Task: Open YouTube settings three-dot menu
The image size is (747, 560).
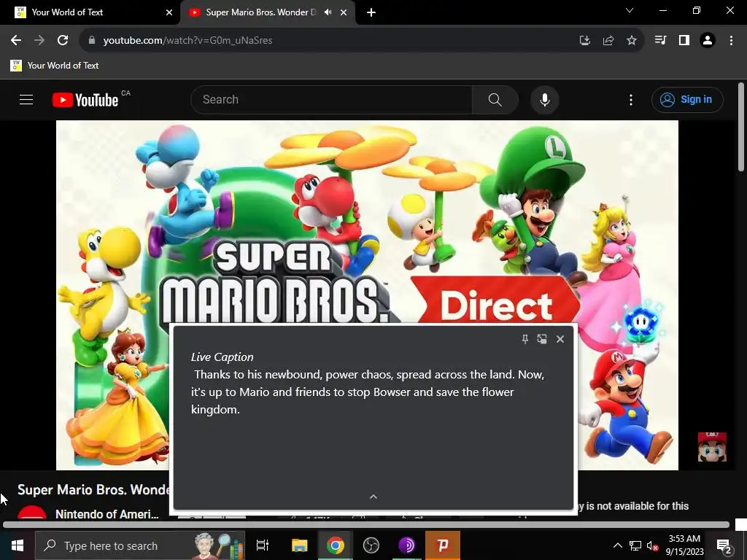Action: (631, 99)
